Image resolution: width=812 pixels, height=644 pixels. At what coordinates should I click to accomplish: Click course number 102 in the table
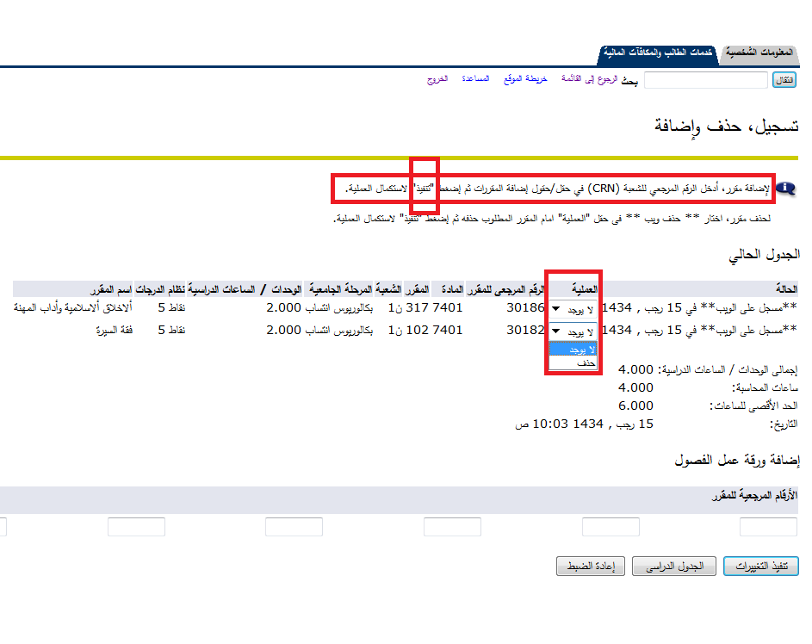tap(417, 331)
